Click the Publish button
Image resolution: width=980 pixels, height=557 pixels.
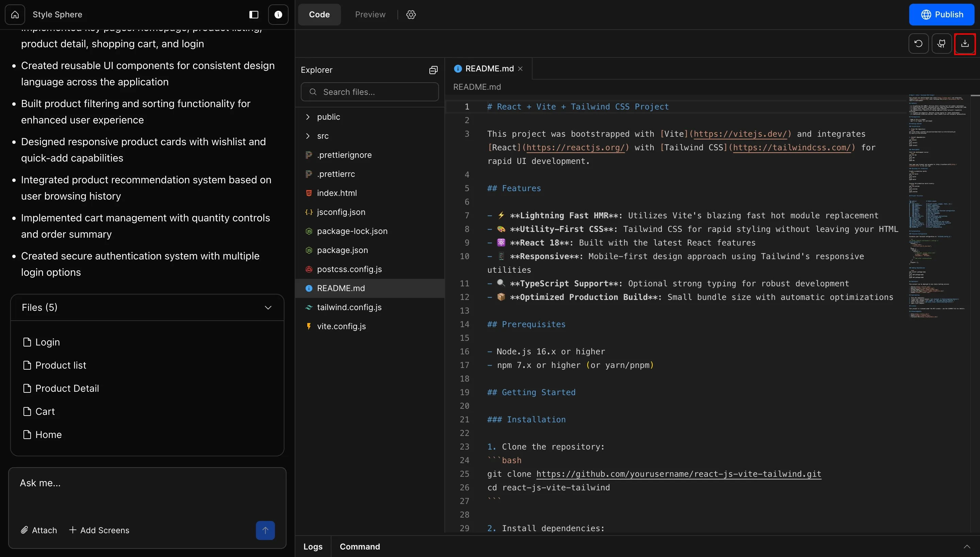pyautogui.click(x=941, y=15)
